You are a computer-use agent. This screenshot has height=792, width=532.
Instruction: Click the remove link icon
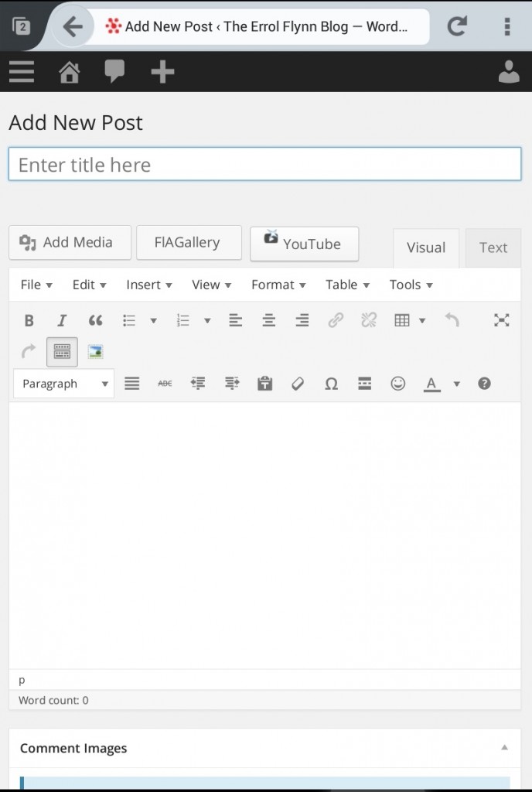pyautogui.click(x=369, y=320)
